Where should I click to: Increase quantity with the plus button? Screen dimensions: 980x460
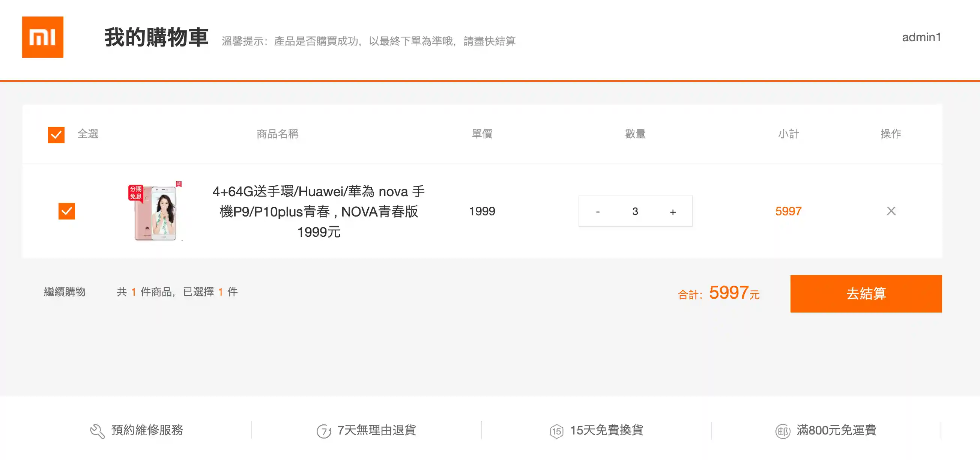click(673, 212)
